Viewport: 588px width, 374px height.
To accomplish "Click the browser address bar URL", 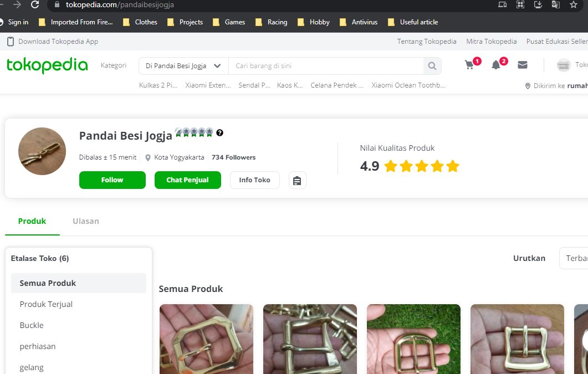I will 120,4.
